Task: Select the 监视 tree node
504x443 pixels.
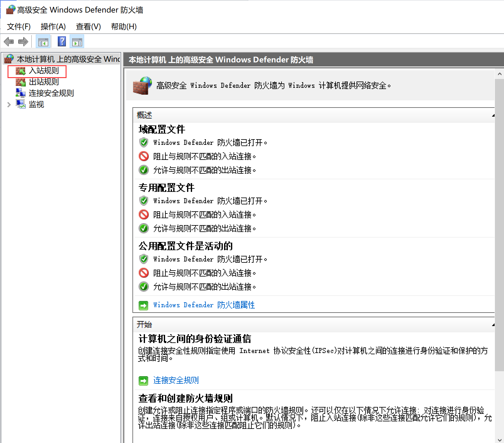Action: [36, 104]
